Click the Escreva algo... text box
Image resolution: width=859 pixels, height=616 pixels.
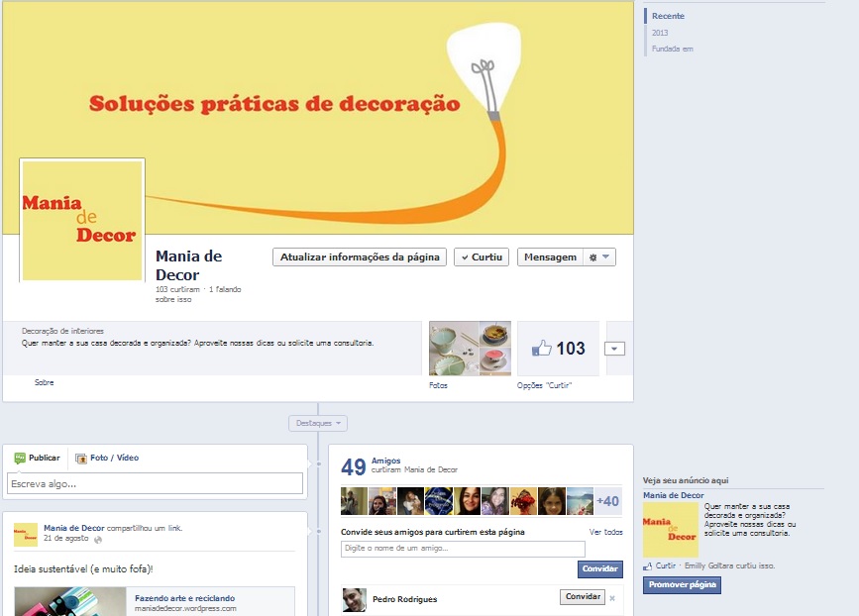(155, 483)
